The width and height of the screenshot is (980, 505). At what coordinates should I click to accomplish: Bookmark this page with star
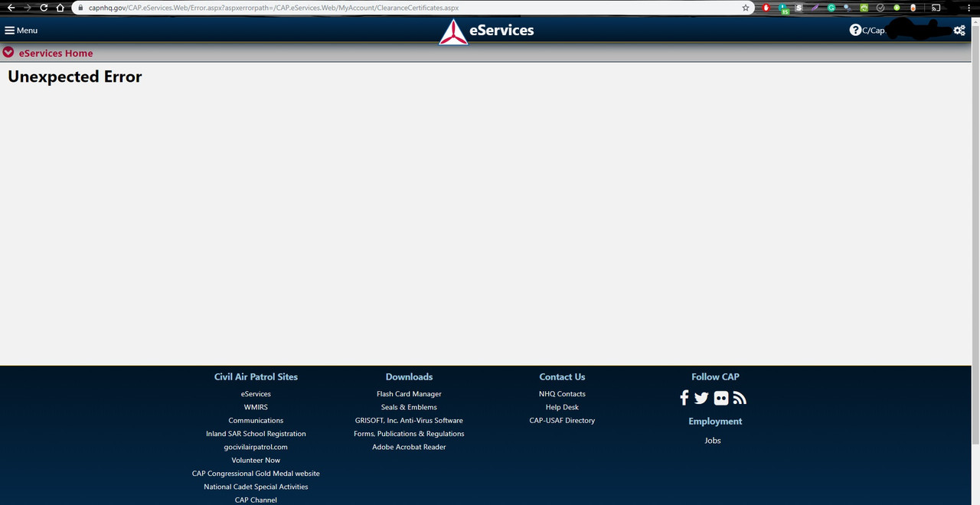746,8
